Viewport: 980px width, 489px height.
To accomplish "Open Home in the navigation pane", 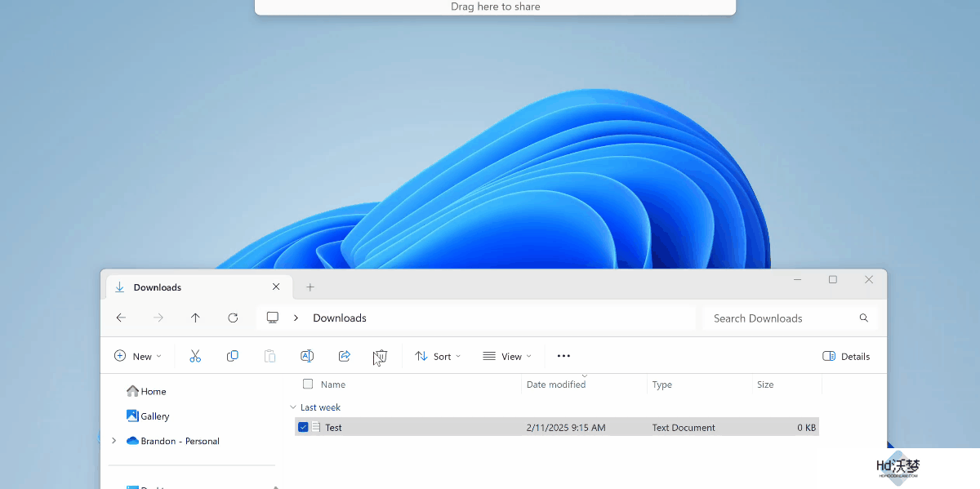I will [146, 391].
